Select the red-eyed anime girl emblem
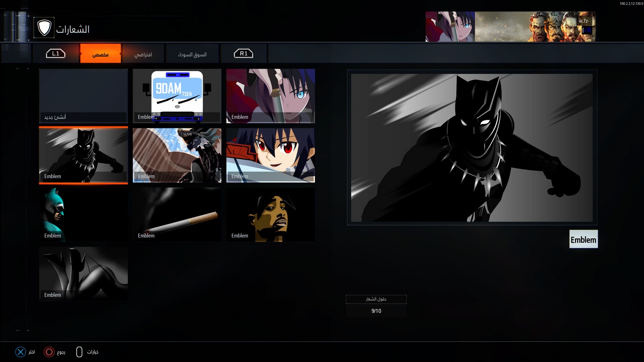 (270, 155)
